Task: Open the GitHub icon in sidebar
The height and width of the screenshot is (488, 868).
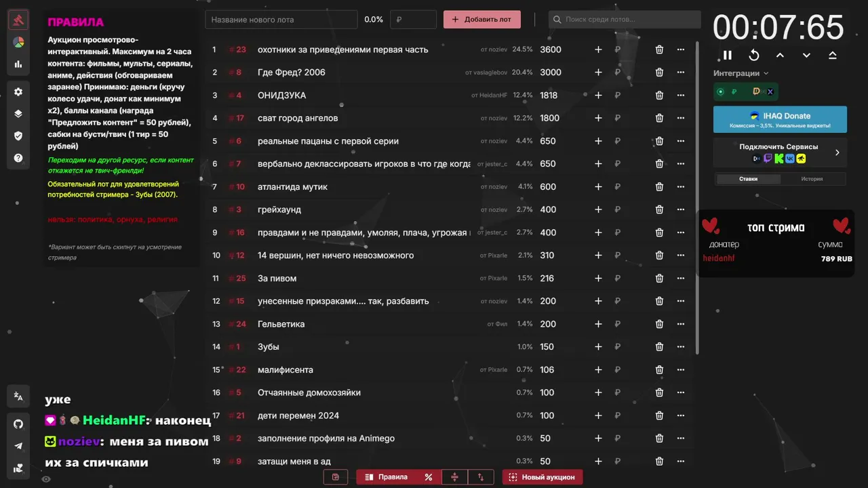Action: [x=18, y=424]
